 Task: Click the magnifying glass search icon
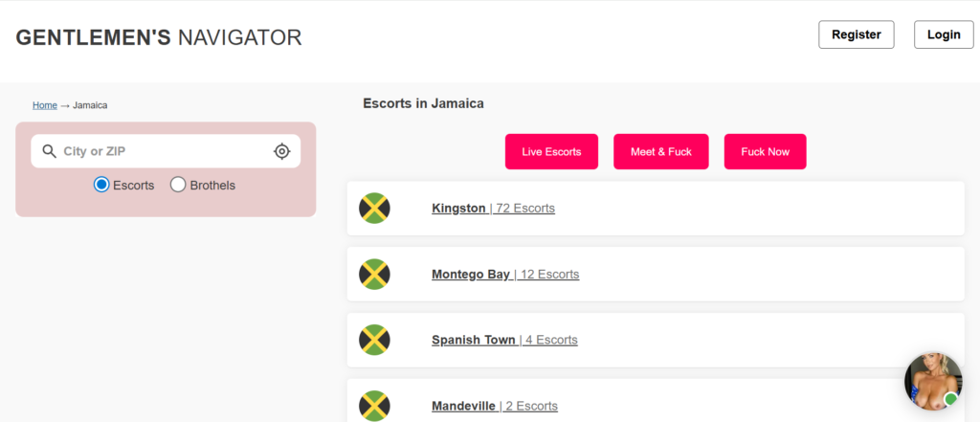(x=49, y=151)
